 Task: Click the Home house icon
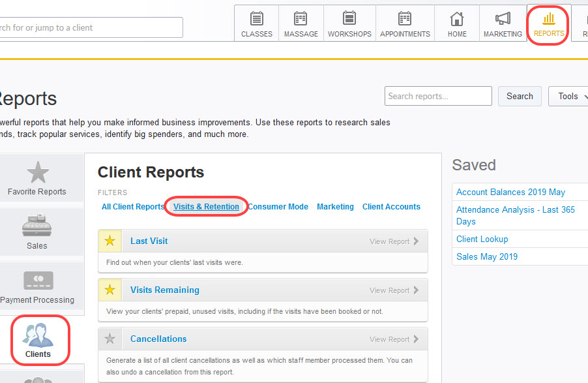click(x=457, y=18)
